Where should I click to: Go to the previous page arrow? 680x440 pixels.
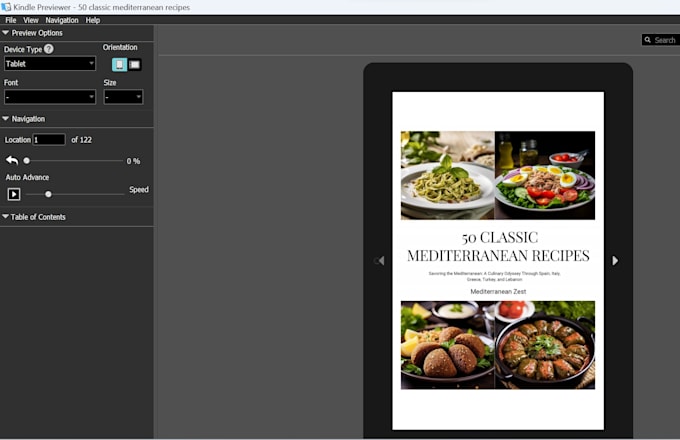381,261
